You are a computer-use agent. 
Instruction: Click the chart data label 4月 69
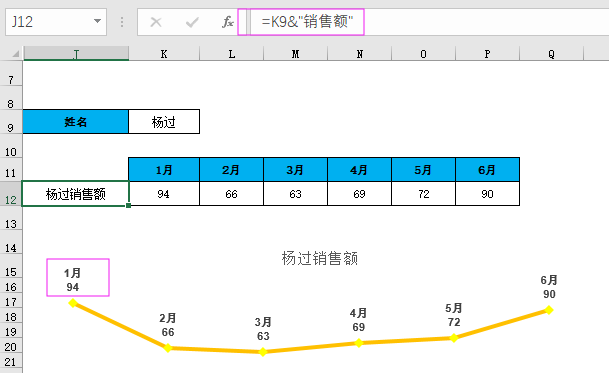358,320
